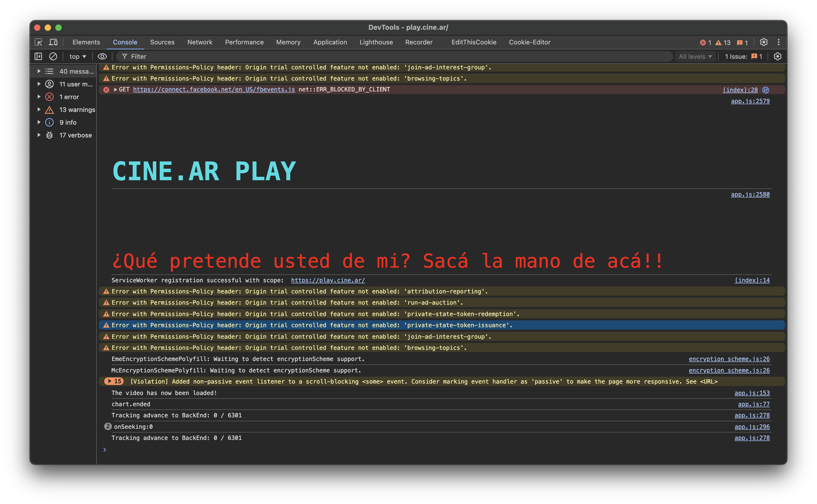The width and height of the screenshot is (817, 504).
Task: Open the app.js:2580 source link
Action: click(750, 194)
